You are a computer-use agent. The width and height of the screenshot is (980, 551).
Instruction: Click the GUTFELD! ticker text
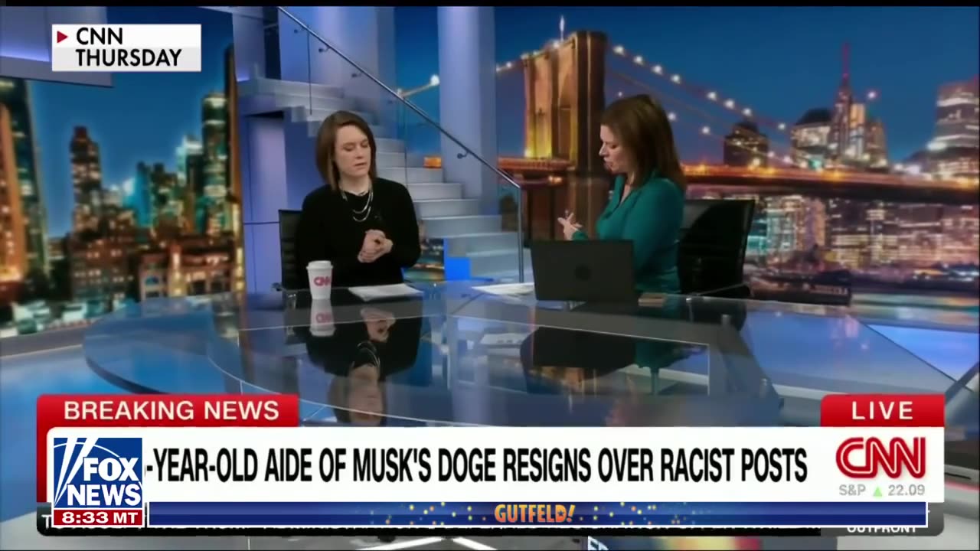click(534, 514)
